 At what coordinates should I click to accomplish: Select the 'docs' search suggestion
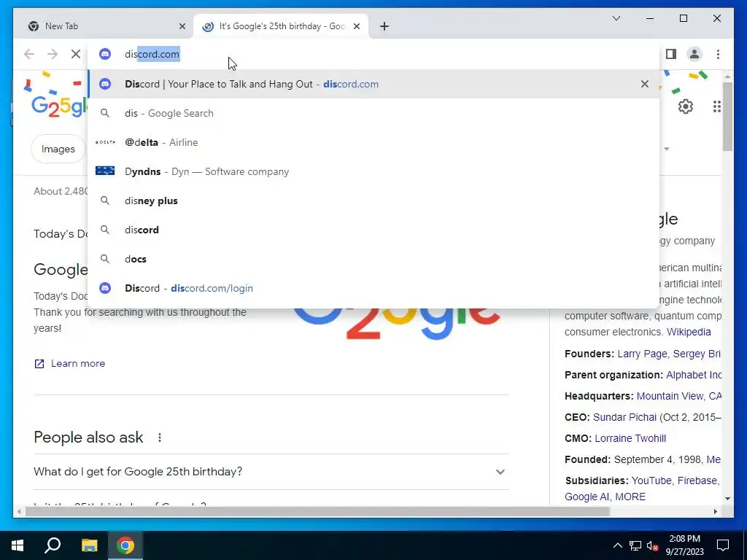tap(373, 259)
